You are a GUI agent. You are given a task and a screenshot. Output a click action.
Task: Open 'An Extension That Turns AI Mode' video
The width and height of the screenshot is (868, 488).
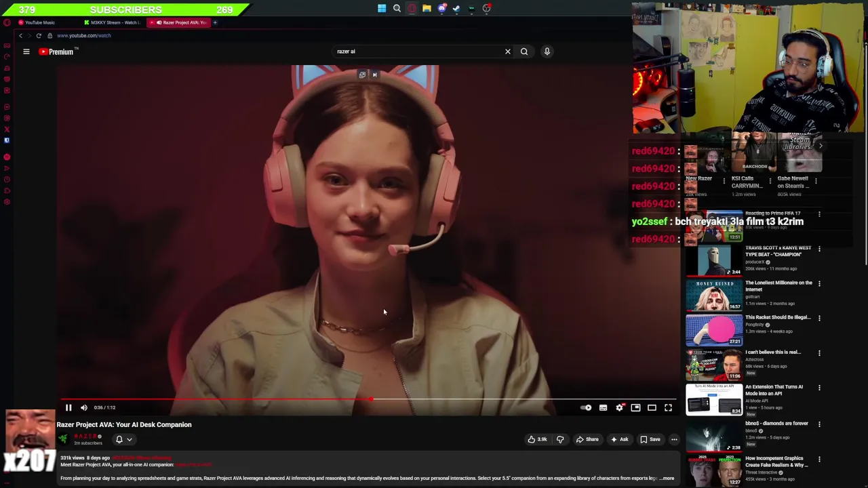[x=774, y=390]
